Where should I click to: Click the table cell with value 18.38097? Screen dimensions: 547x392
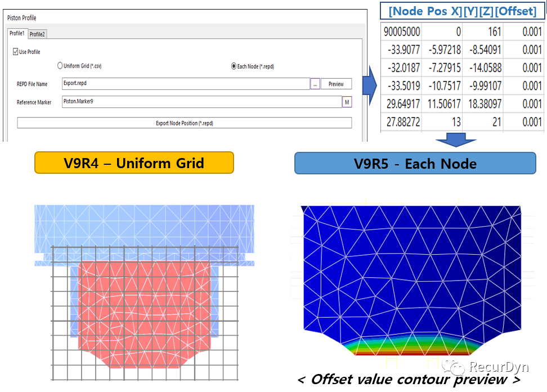pyautogui.click(x=483, y=104)
